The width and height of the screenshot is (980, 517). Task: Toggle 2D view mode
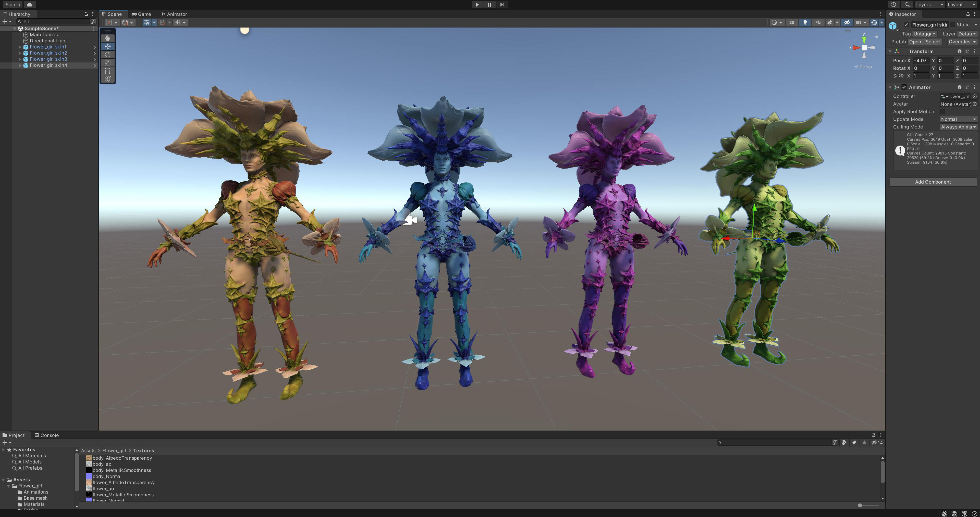click(792, 22)
